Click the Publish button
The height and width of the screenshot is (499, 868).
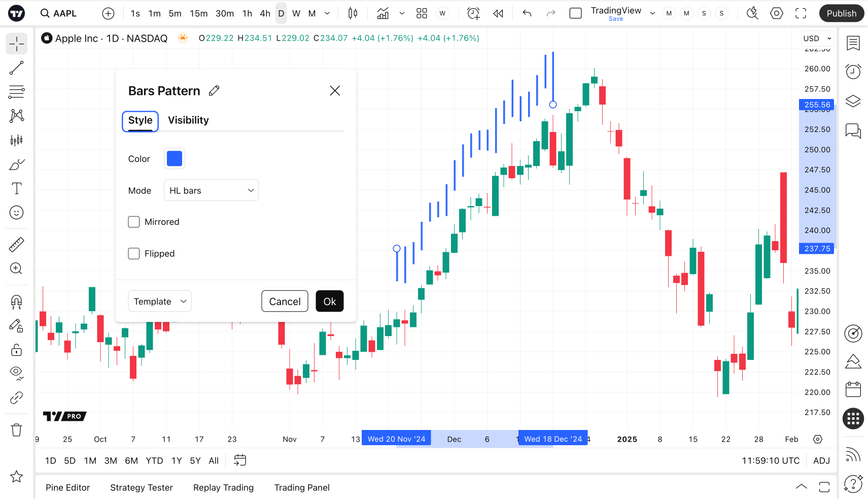[842, 13]
